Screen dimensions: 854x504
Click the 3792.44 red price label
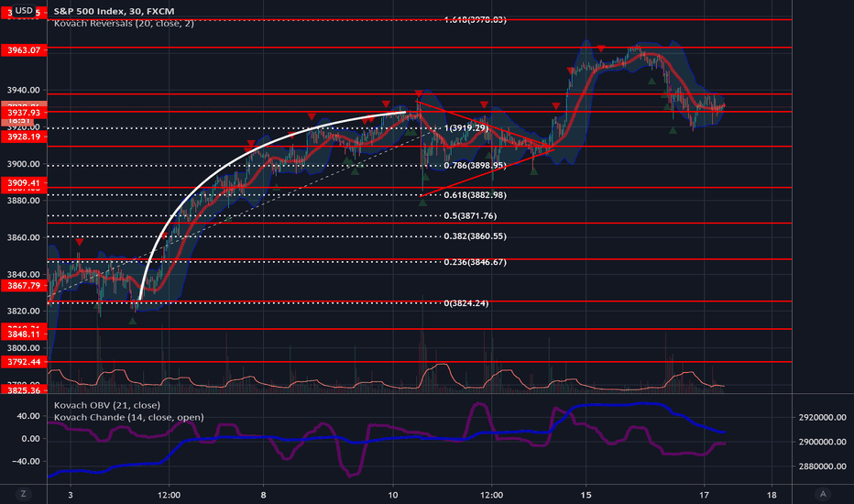pos(24,362)
